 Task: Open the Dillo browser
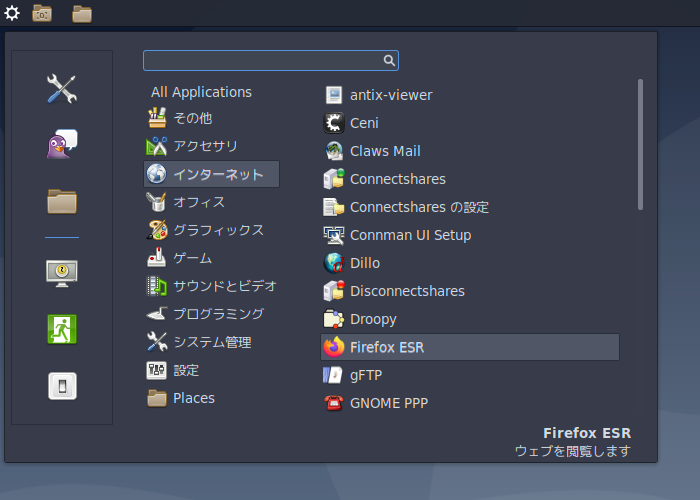point(470,263)
